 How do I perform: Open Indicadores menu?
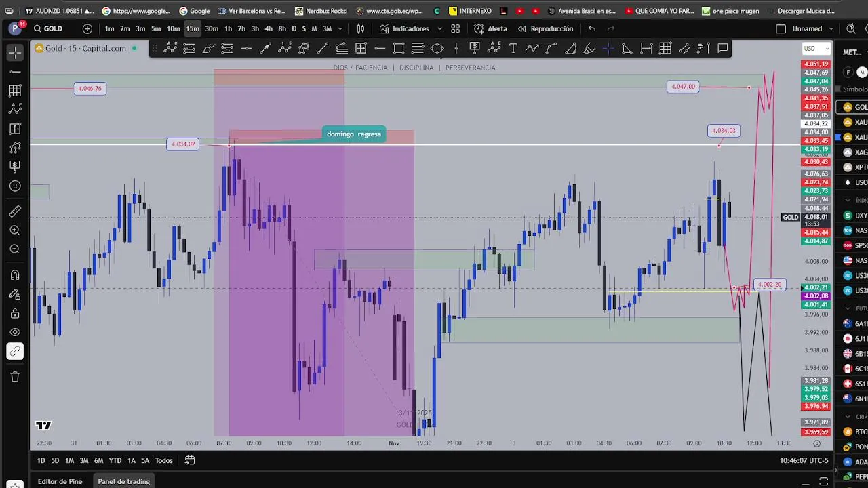[x=404, y=28]
